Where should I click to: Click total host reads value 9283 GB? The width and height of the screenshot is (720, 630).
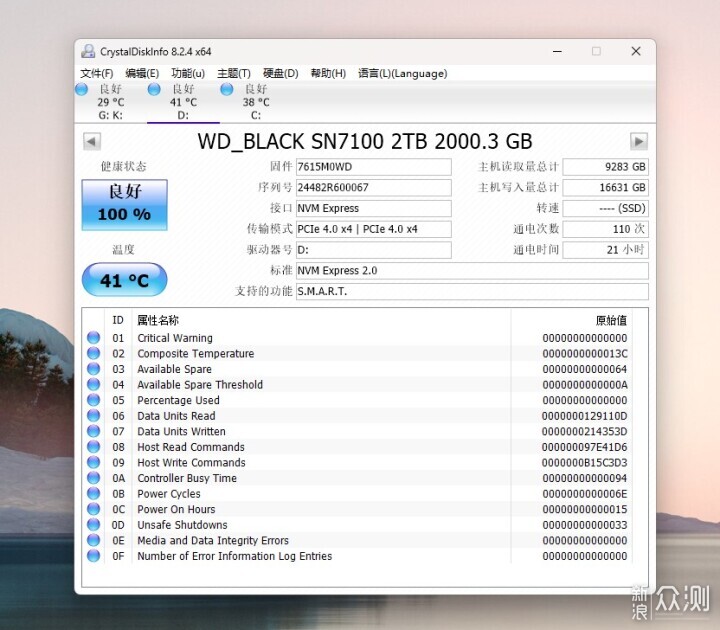pyautogui.click(x=605, y=167)
